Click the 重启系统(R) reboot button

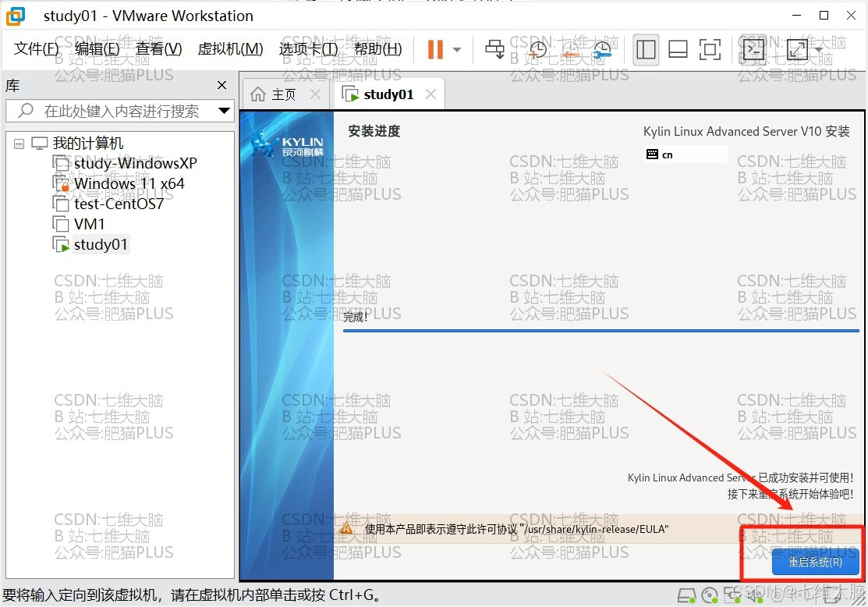[x=816, y=563]
